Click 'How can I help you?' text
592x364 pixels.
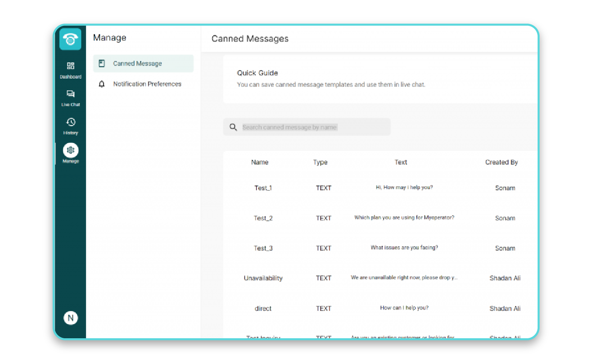[x=404, y=308]
